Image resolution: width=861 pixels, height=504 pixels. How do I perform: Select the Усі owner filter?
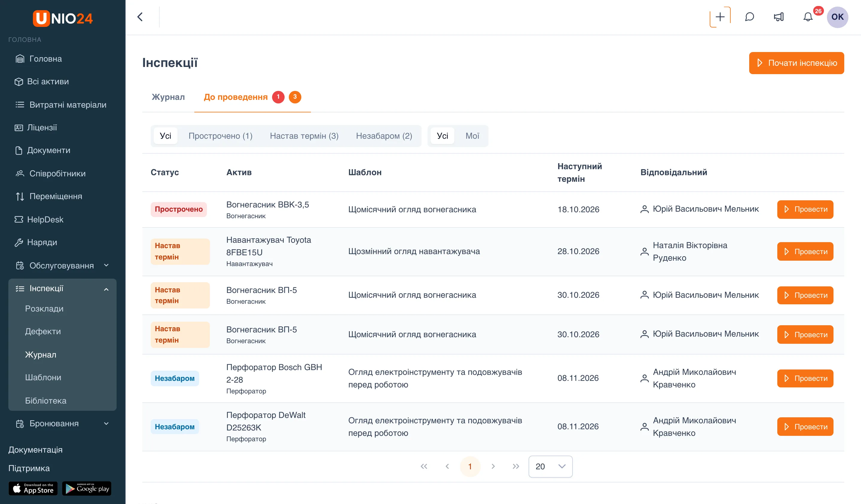point(442,136)
